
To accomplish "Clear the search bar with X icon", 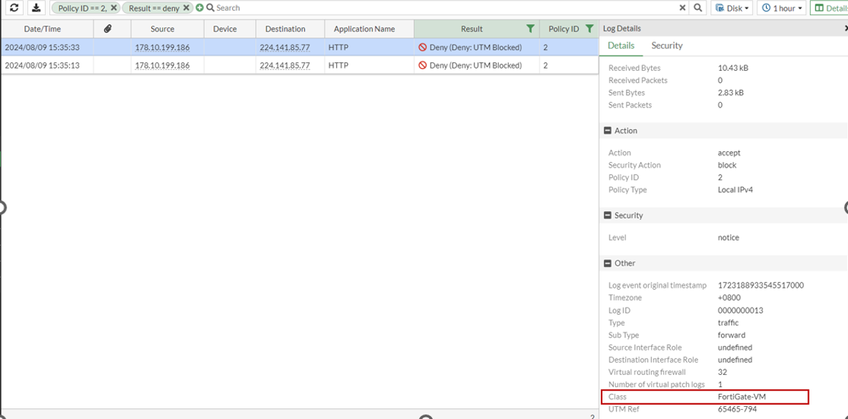I will pos(683,8).
